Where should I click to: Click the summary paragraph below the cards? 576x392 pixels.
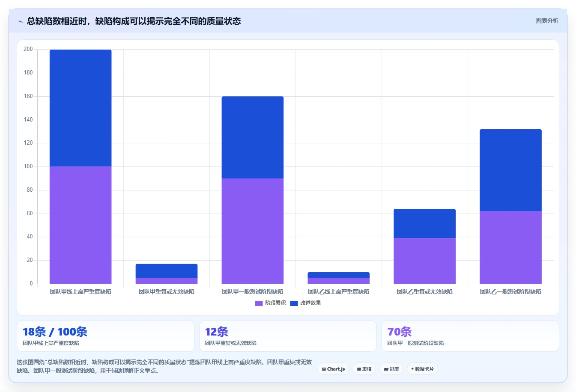pyautogui.click(x=164, y=366)
